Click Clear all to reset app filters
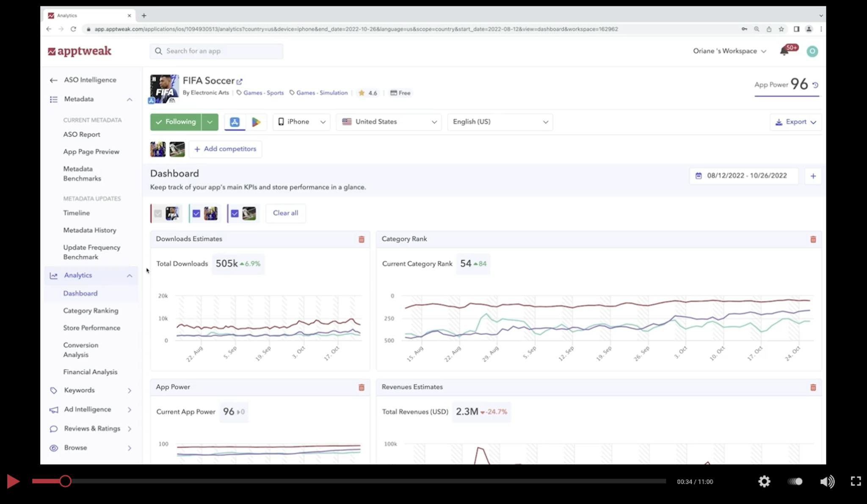Viewport: 867px width, 504px height. pos(285,213)
